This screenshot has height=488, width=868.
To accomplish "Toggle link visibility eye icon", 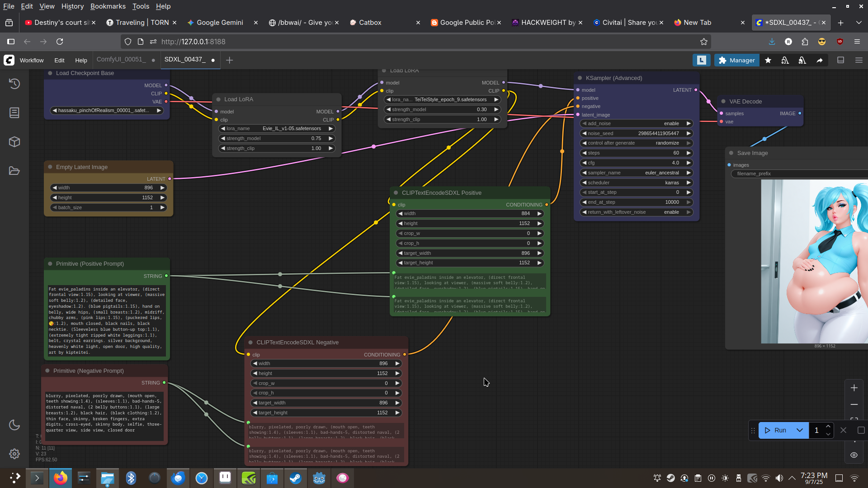I will click(x=854, y=455).
